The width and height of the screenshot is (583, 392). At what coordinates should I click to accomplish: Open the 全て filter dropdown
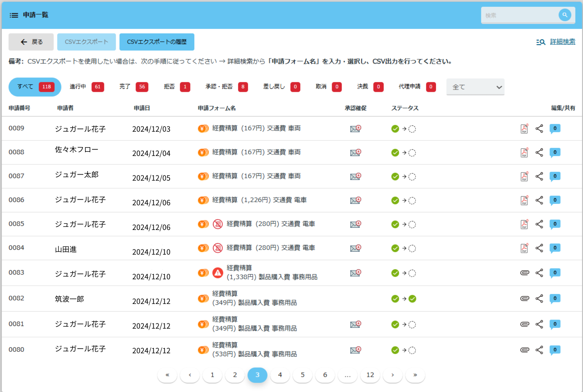pos(475,87)
